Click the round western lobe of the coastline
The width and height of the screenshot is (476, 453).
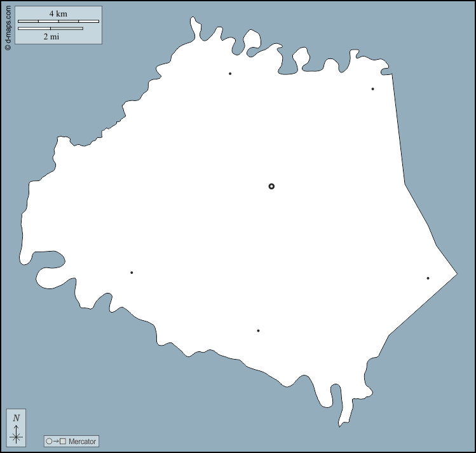tap(48, 277)
